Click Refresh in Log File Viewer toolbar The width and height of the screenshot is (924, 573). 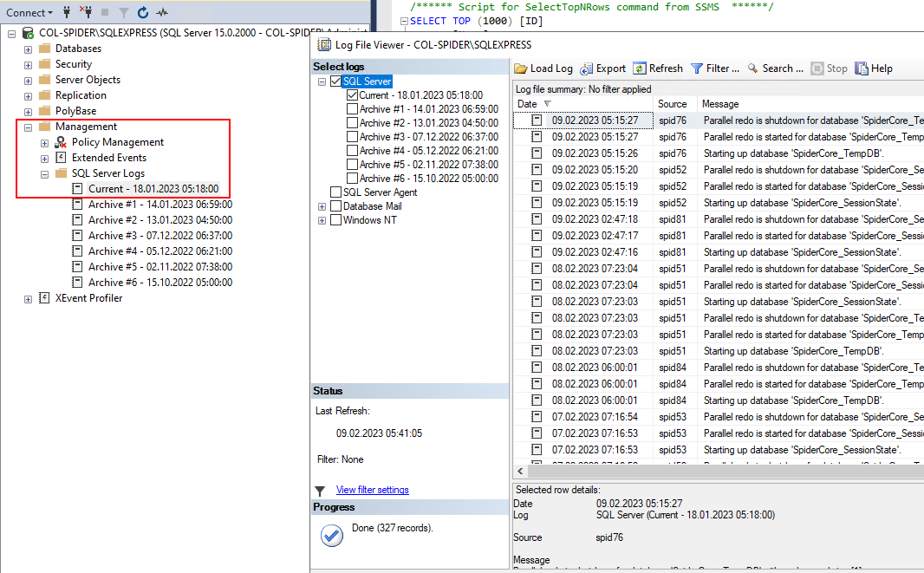(x=658, y=68)
